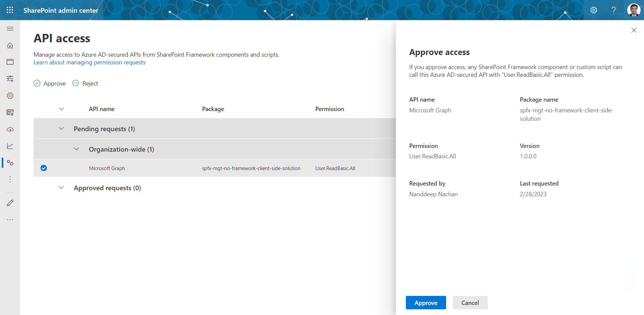Click Approve in the command bar
644x315 pixels.
(50, 84)
